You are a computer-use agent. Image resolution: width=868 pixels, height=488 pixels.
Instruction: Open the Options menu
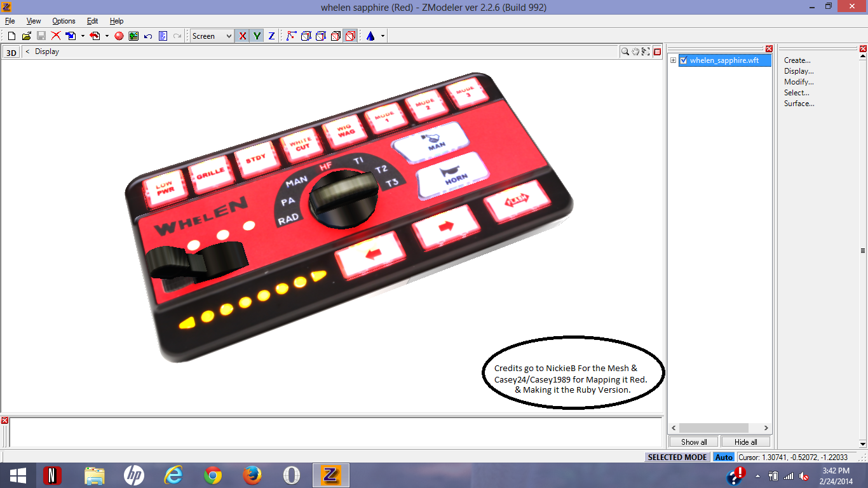click(x=64, y=21)
